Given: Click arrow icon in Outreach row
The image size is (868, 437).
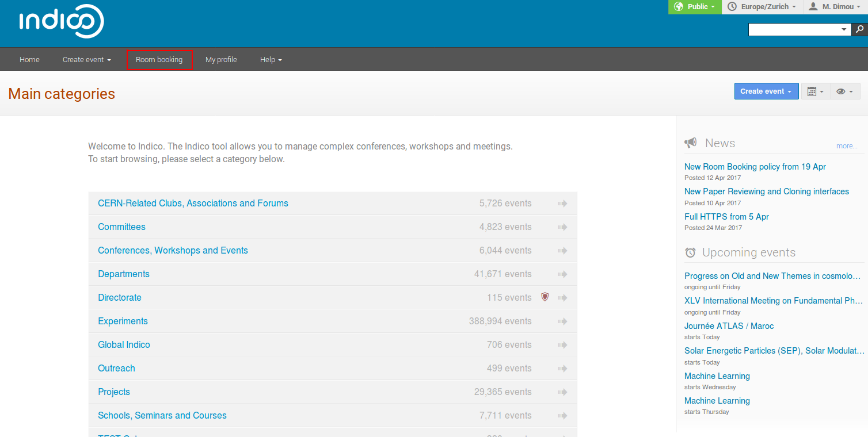Looking at the screenshot, I should pyautogui.click(x=562, y=369).
